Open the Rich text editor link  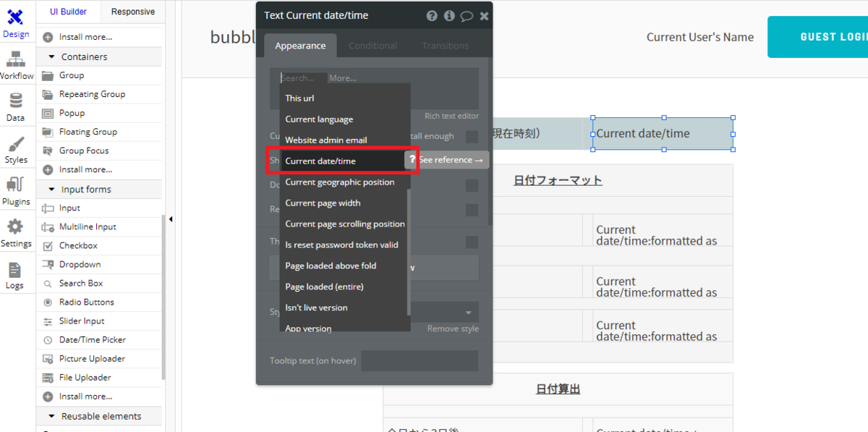451,116
